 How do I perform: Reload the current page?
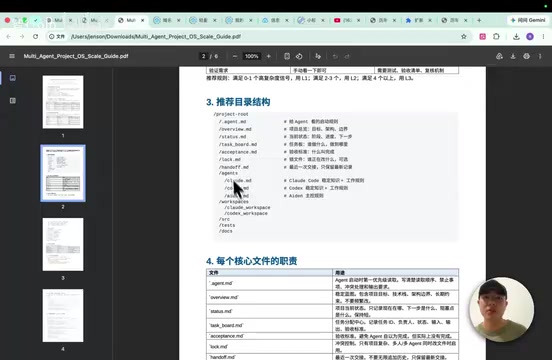tap(36, 37)
